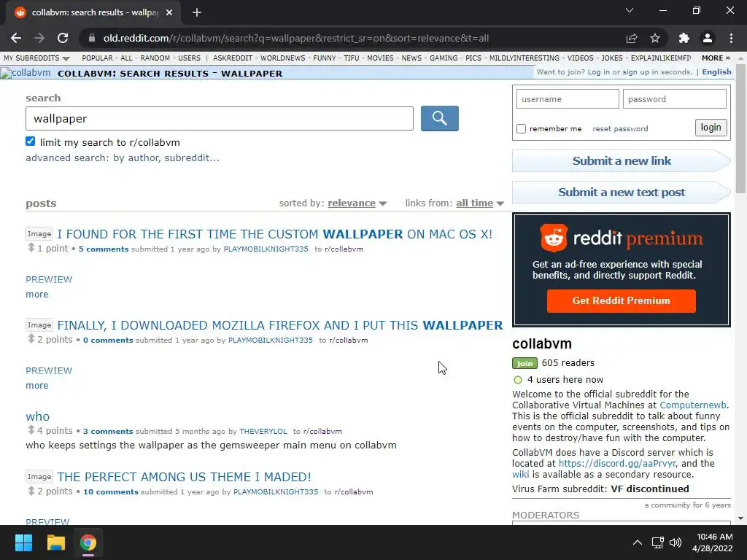Image resolution: width=747 pixels, height=560 pixels.
Task: Open the links from all time dropdown
Action: pyautogui.click(x=480, y=203)
